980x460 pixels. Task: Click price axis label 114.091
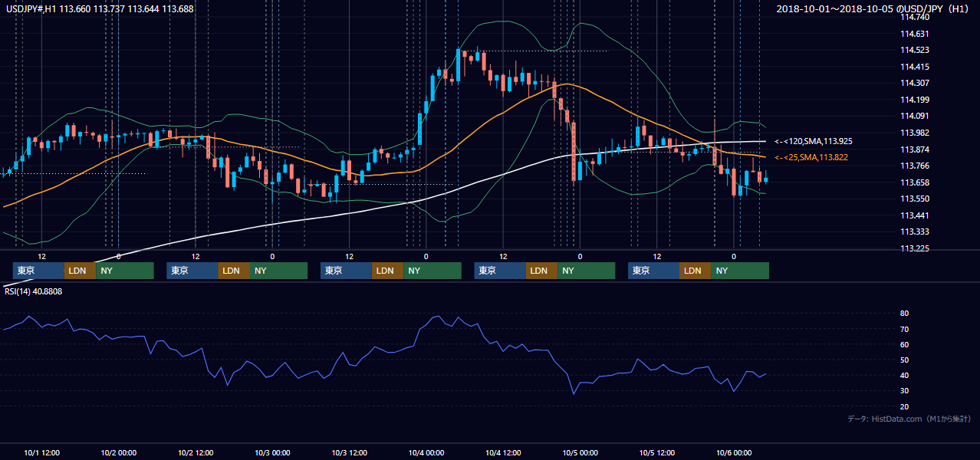(914, 116)
